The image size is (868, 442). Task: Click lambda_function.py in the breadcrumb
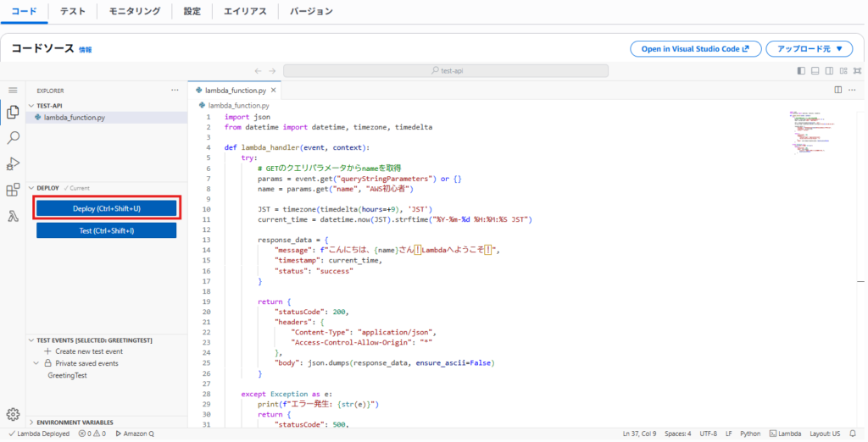238,105
